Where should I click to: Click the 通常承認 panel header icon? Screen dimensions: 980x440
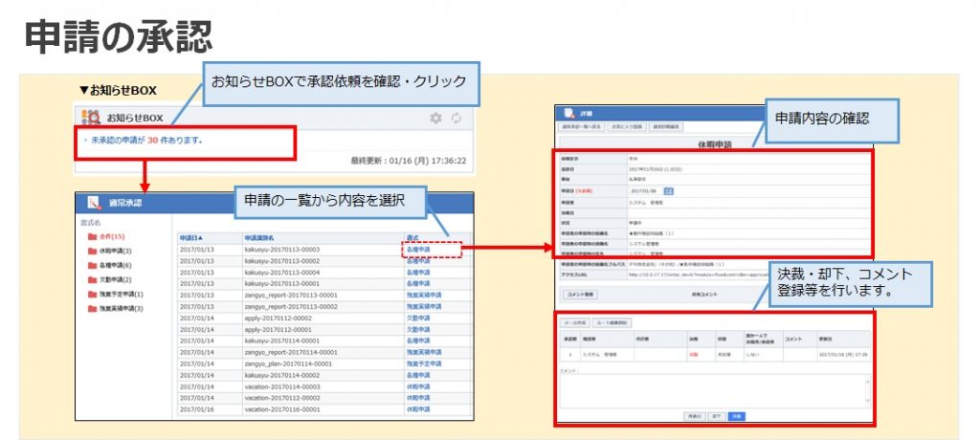pyautogui.click(x=94, y=203)
